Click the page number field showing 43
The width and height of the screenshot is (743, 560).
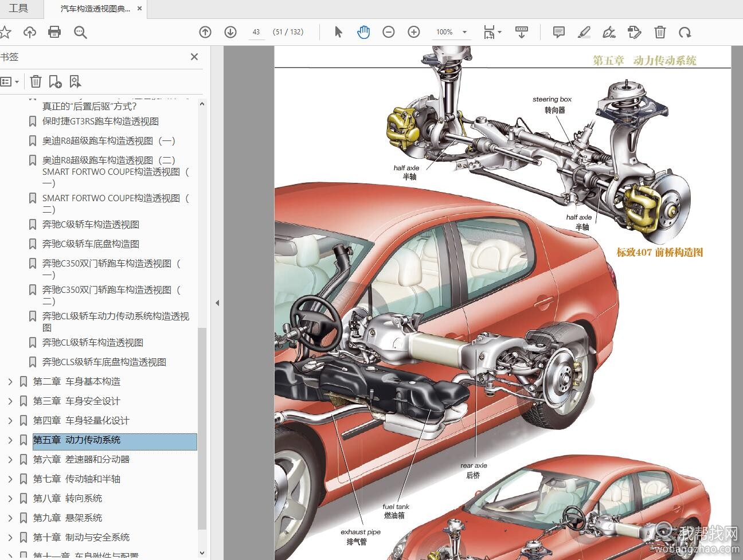coord(256,32)
